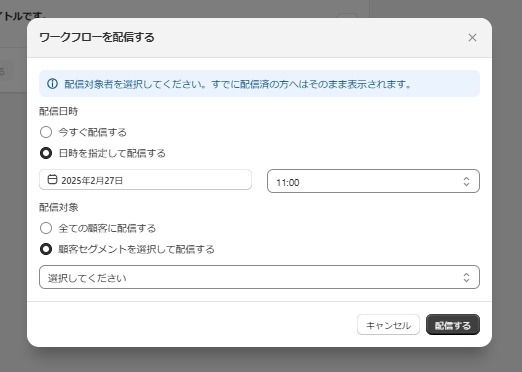The image size is (522, 372).
Task: Open the 11:00 time dropdown
Action: coord(373,181)
